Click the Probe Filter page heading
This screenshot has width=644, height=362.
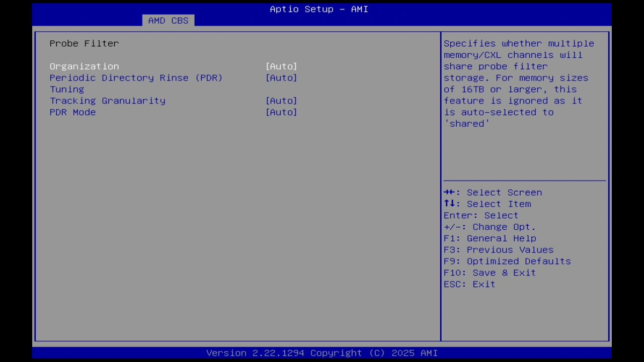coord(84,43)
